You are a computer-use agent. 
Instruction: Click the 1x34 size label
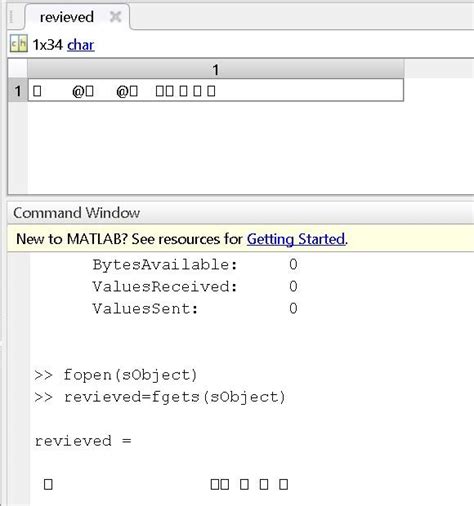[47, 45]
